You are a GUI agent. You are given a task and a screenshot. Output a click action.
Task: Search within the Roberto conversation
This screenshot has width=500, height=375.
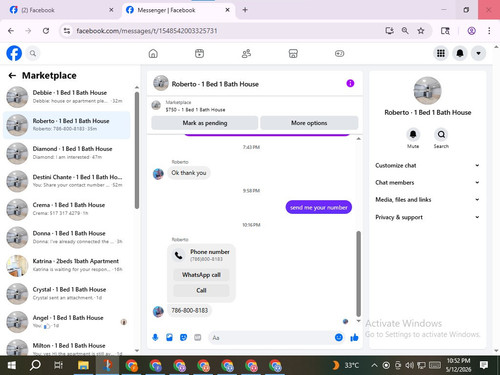441,135
